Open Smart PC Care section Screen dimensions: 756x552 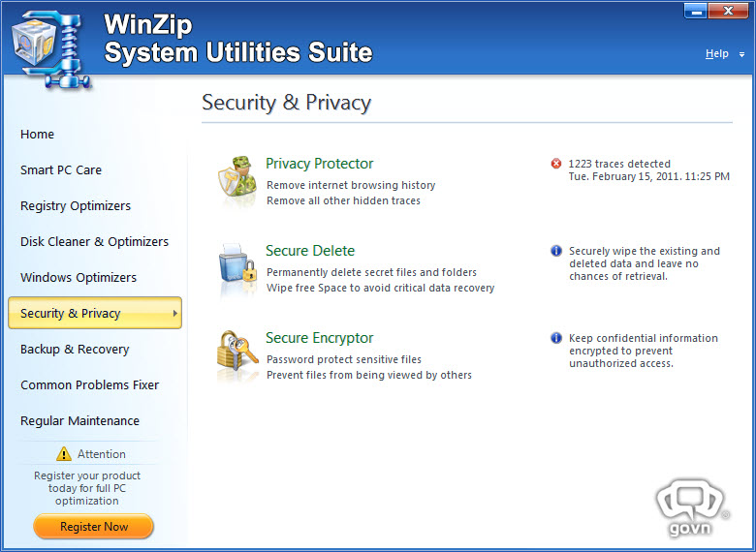tap(61, 170)
